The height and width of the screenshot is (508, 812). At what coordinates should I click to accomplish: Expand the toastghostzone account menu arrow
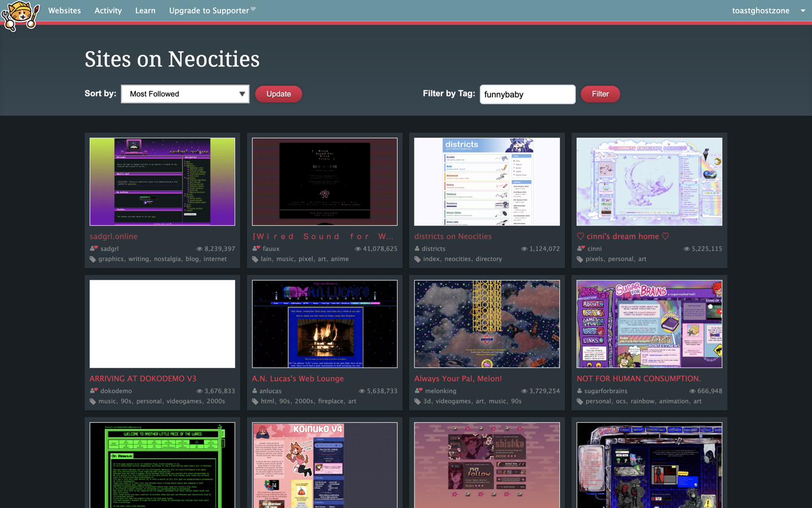803,11
